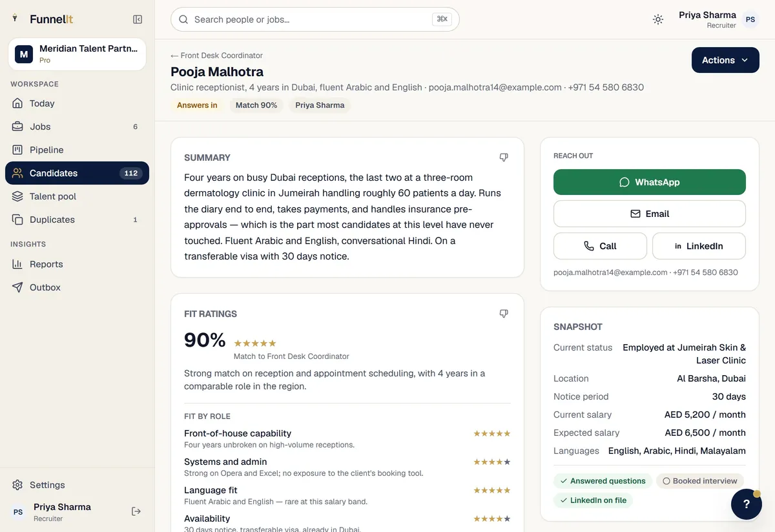Click the PS avatar in sidebar footer

[x=18, y=512]
